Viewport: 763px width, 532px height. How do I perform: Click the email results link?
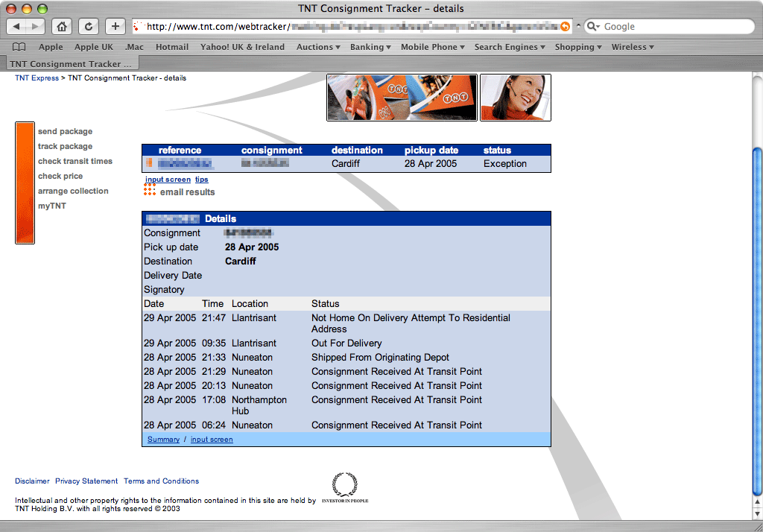pos(187,192)
